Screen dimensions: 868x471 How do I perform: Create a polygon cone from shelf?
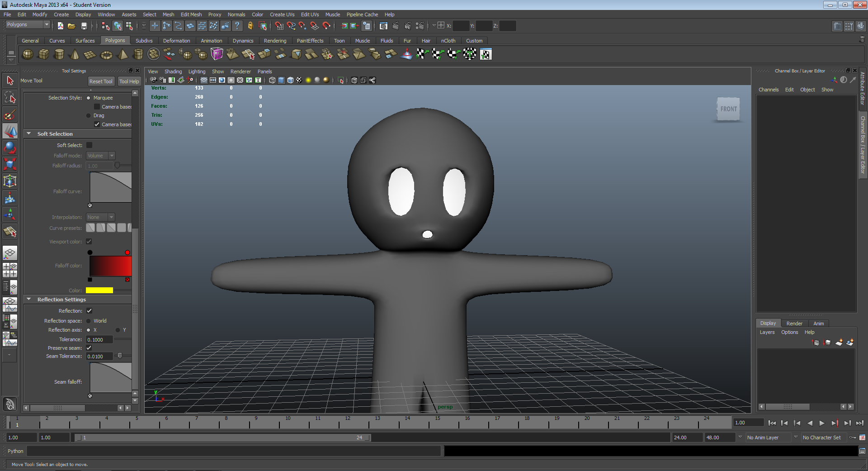pyautogui.click(x=75, y=54)
